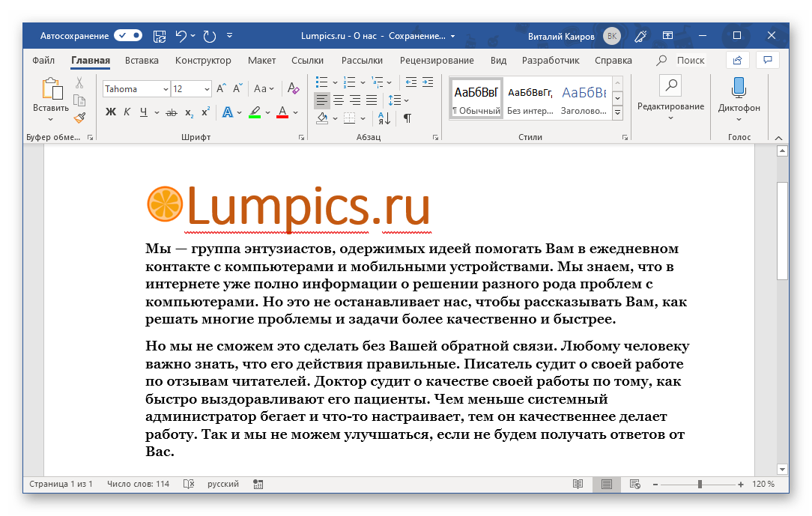The image size is (812, 516).
Task: Toggle Italic formatting К
Action: pyautogui.click(x=127, y=112)
